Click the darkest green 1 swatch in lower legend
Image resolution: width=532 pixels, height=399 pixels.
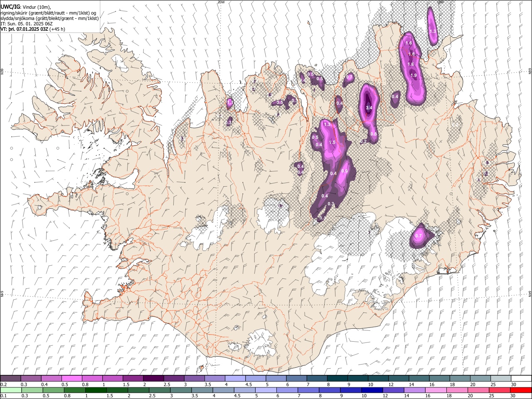[x=96, y=390]
